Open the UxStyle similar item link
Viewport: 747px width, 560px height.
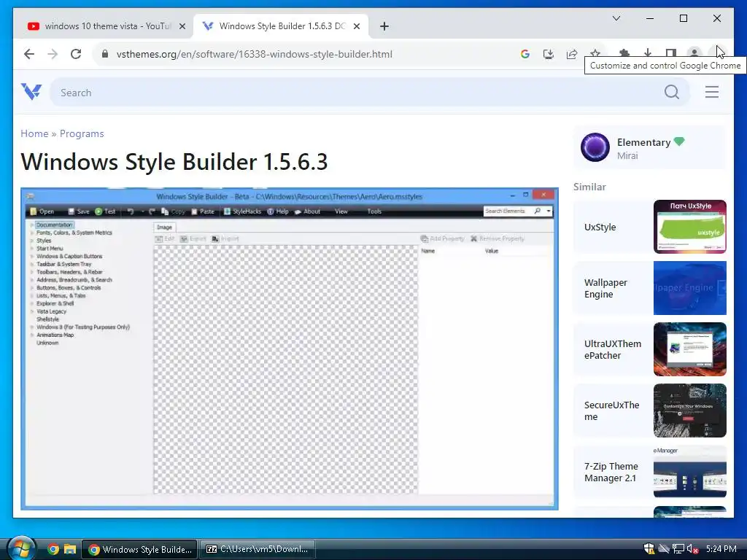[x=600, y=227]
